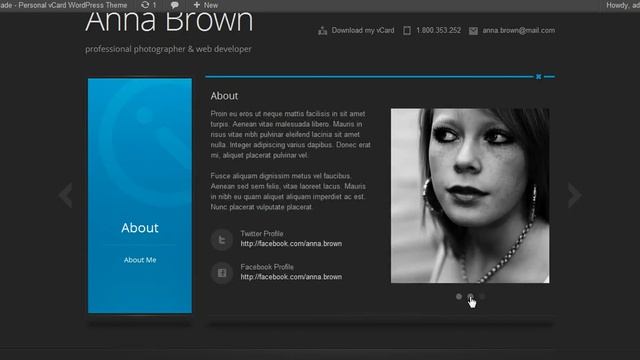
Task: Click the Twitter round icon
Action: click(222, 239)
